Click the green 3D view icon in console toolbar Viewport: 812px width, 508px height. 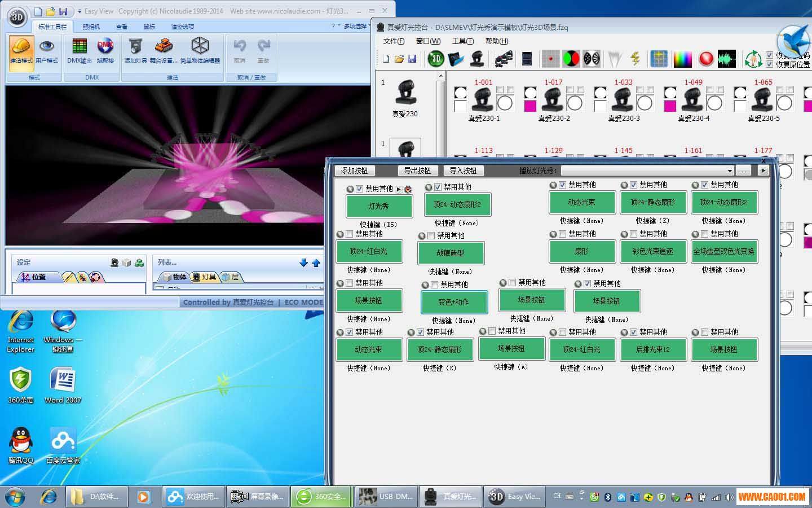[x=436, y=59]
